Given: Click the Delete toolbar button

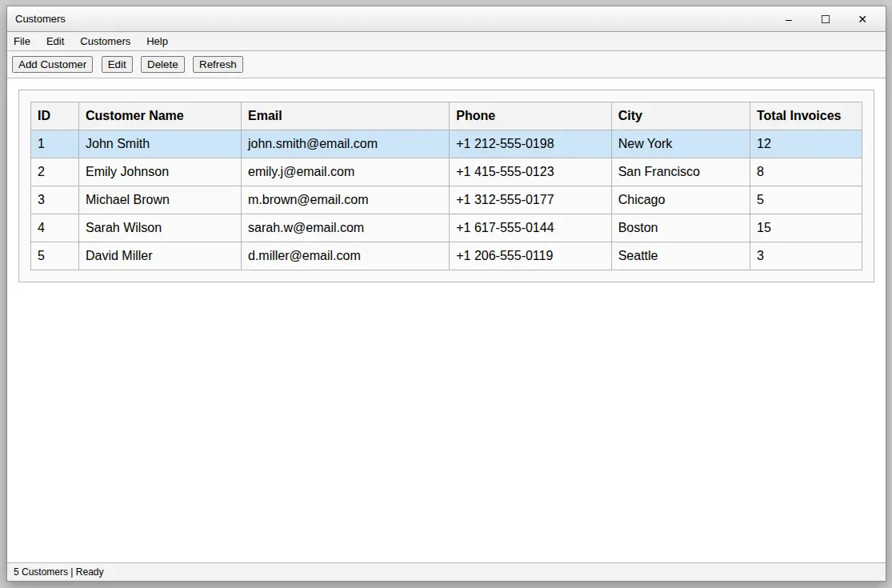Looking at the screenshot, I should pyautogui.click(x=162, y=65).
